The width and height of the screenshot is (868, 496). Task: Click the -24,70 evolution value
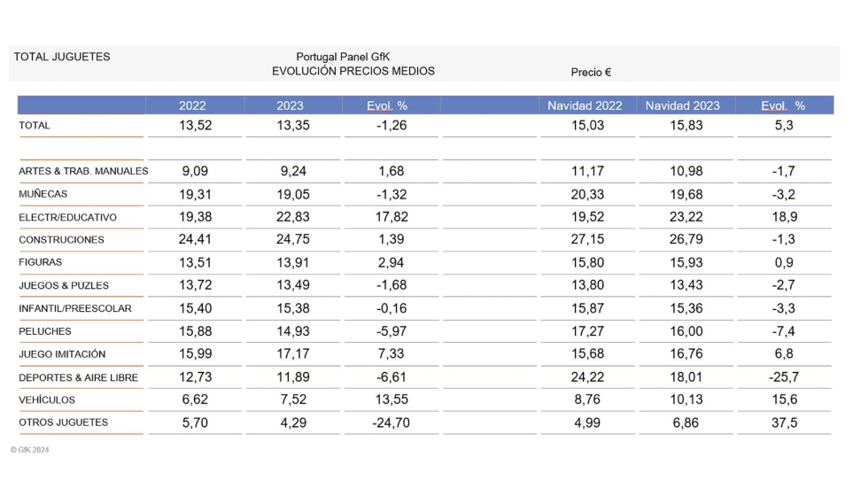(x=391, y=423)
